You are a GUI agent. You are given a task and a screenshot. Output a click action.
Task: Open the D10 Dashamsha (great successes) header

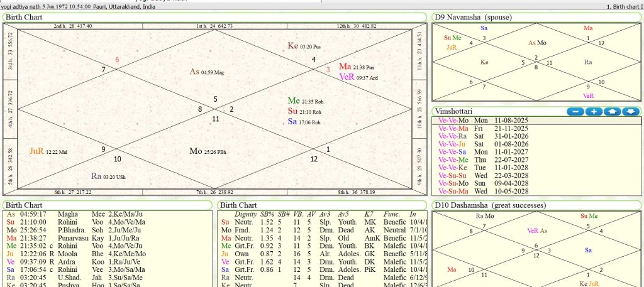488,205
